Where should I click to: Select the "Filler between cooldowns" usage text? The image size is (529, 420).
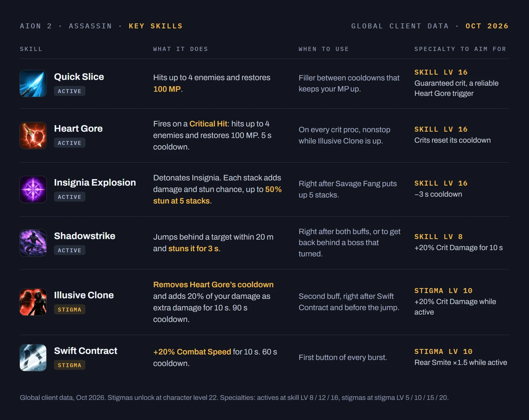click(x=349, y=83)
